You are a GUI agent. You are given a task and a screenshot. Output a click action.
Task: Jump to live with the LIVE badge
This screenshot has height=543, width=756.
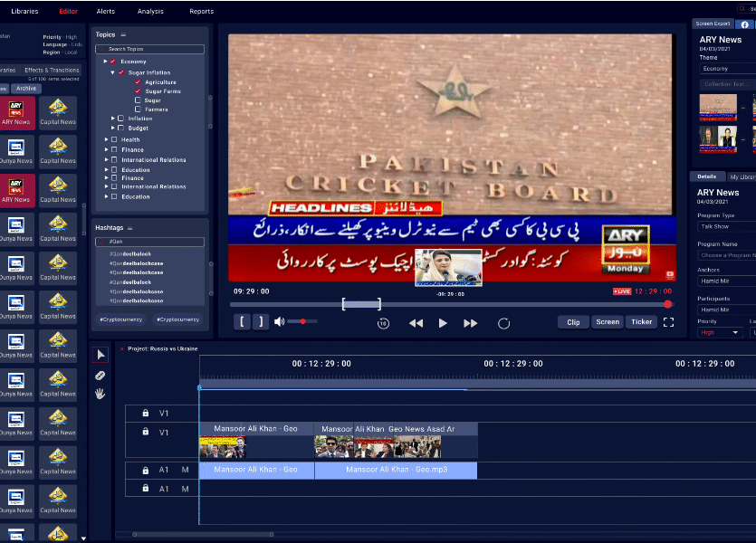click(622, 291)
